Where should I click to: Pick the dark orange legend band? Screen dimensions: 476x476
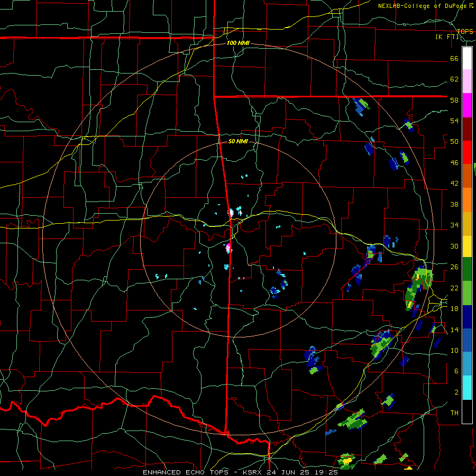[x=467, y=176]
